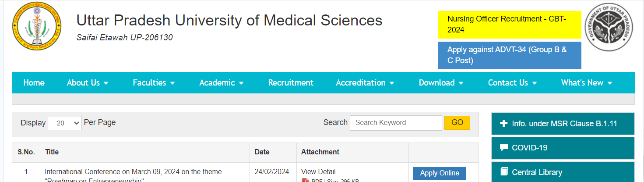The image size is (644, 182).
Task: Click the plus icon beside MSR Clause info
Action: (503, 124)
